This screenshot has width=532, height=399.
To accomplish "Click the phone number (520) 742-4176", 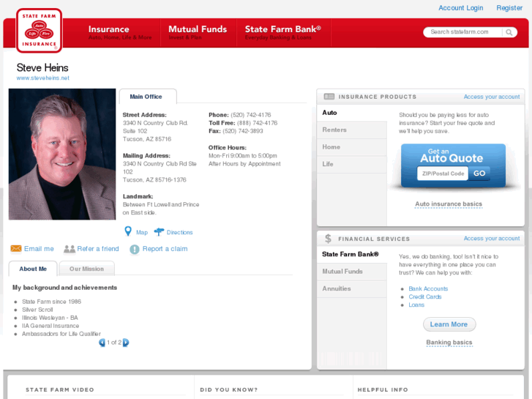I will click(251, 115).
